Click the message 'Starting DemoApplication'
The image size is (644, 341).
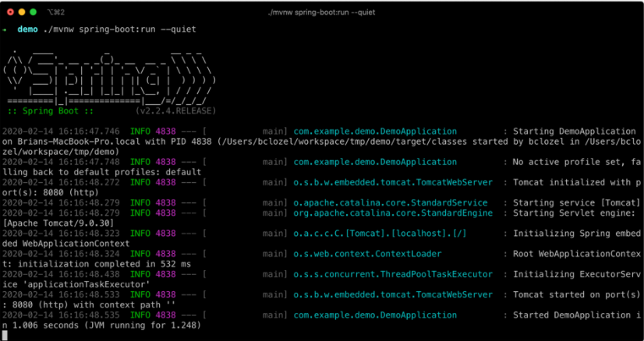[x=574, y=132]
